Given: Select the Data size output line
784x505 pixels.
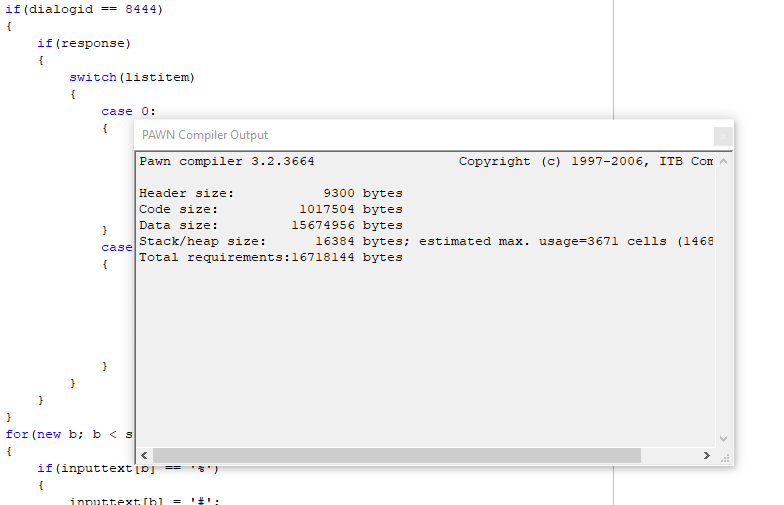Looking at the screenshot, I should coord(271,225).
